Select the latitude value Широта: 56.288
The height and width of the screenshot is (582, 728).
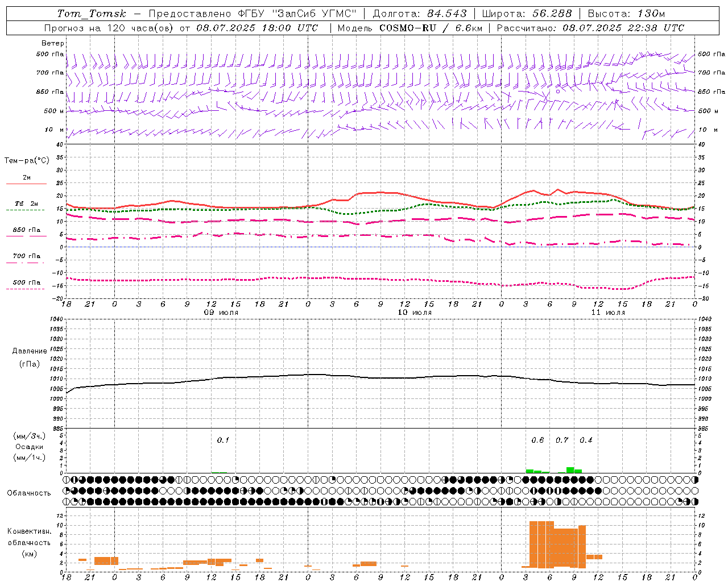[527, 14]
